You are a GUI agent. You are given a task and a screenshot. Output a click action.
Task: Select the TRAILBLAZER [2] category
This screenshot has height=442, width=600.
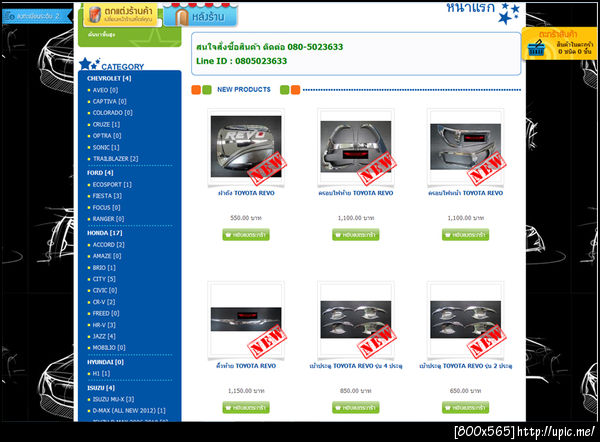(x=116, y=158)
